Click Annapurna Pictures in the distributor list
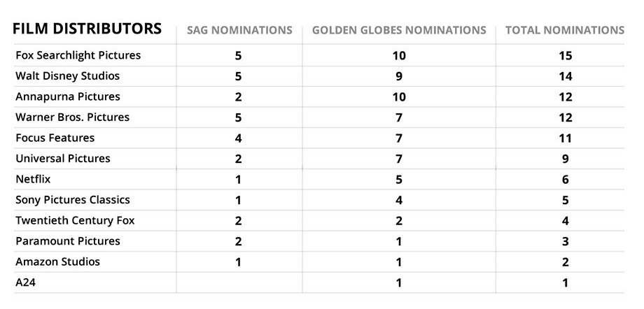Screen dimensions: 644x309 pyautogui.click(x=67, y=96)
